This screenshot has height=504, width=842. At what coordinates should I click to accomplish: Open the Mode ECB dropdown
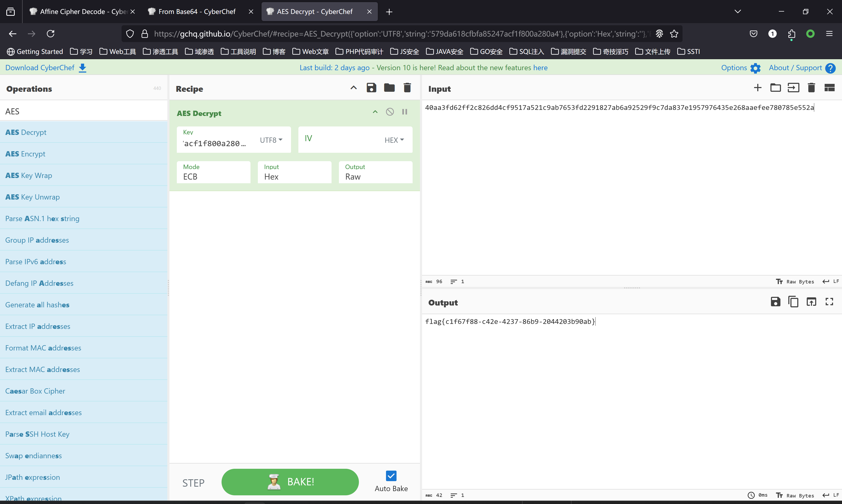[x=213, y=172]
